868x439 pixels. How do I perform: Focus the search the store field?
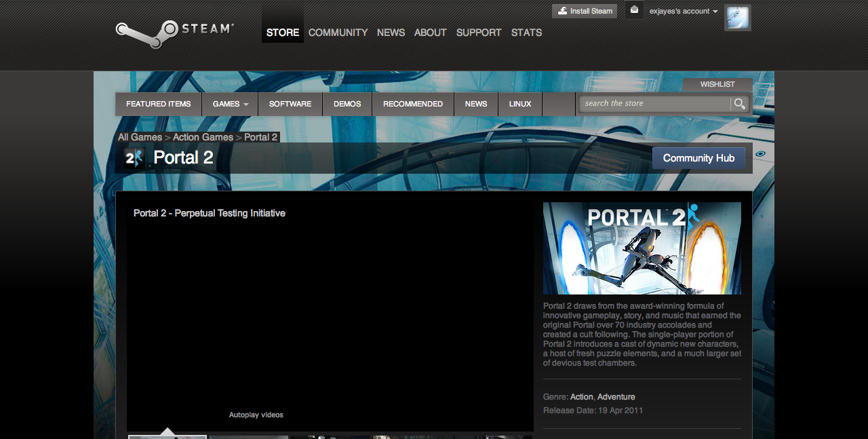[x=656, y=104]
